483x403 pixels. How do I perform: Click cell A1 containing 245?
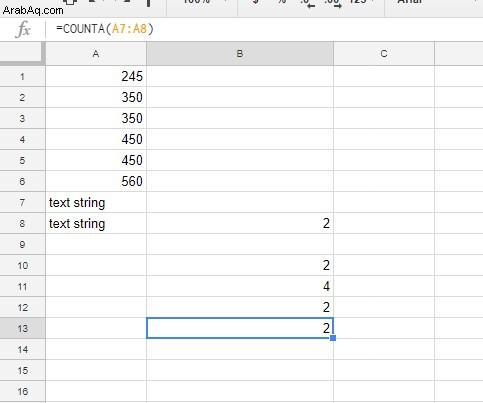tap(96, 76)
